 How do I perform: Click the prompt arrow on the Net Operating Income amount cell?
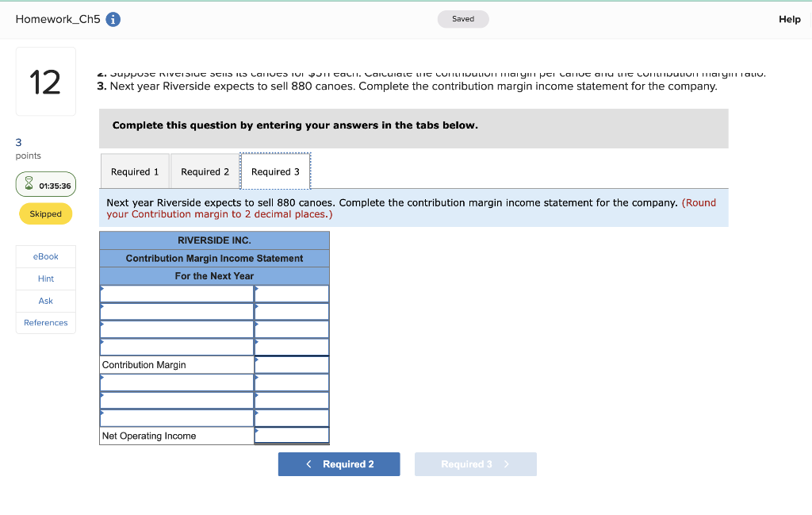point(258,429)
